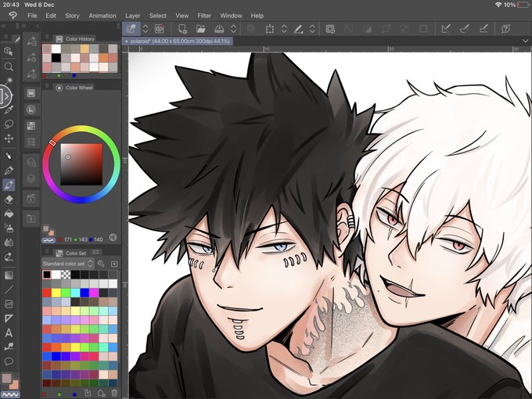Open the Layer menu
This screenshot has height=399, width=532.
click(133, 16)
